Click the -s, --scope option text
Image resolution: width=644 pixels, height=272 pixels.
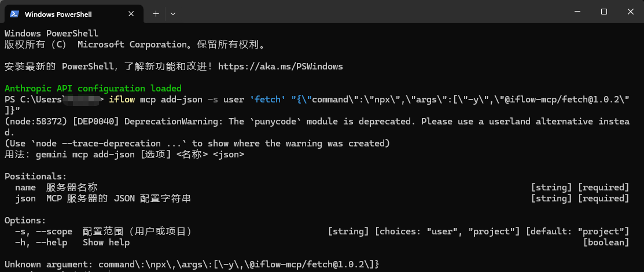[44, 231]
